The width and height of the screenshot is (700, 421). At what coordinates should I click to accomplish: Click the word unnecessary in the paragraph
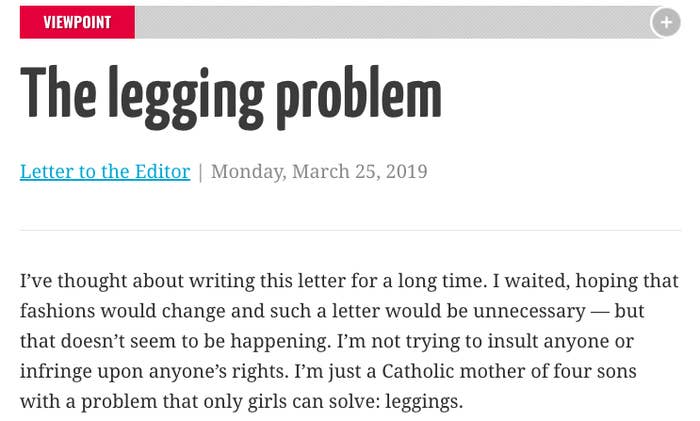point(529,312)
